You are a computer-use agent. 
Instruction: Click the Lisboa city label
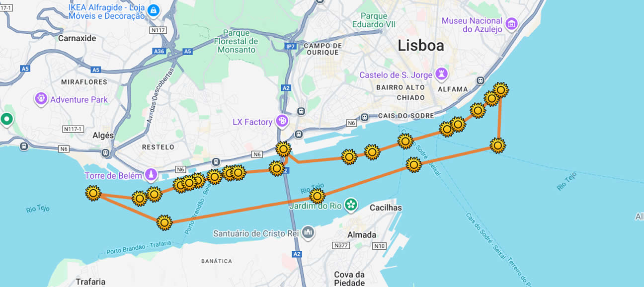click(x=420, y=46)
